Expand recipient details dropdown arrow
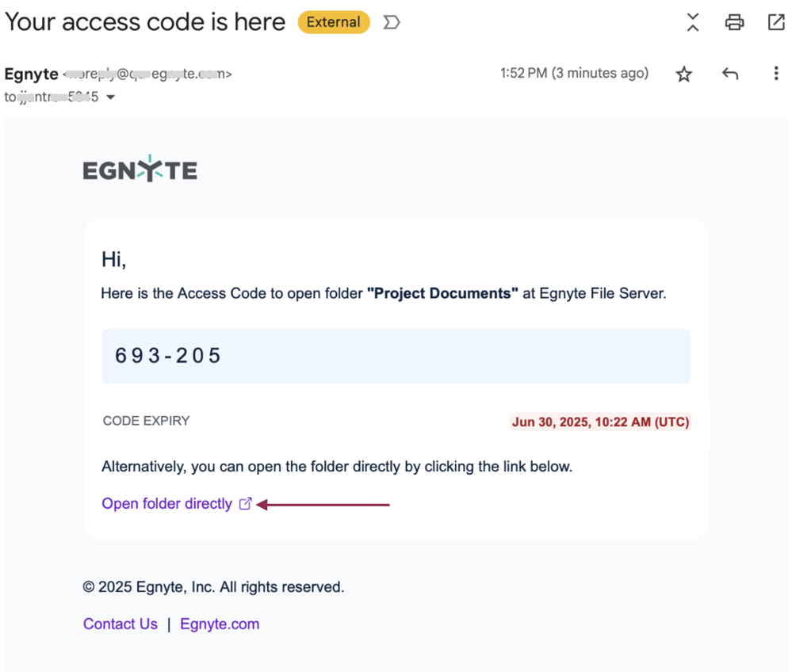Screen dimensions: 792x672 pos(111,97)
